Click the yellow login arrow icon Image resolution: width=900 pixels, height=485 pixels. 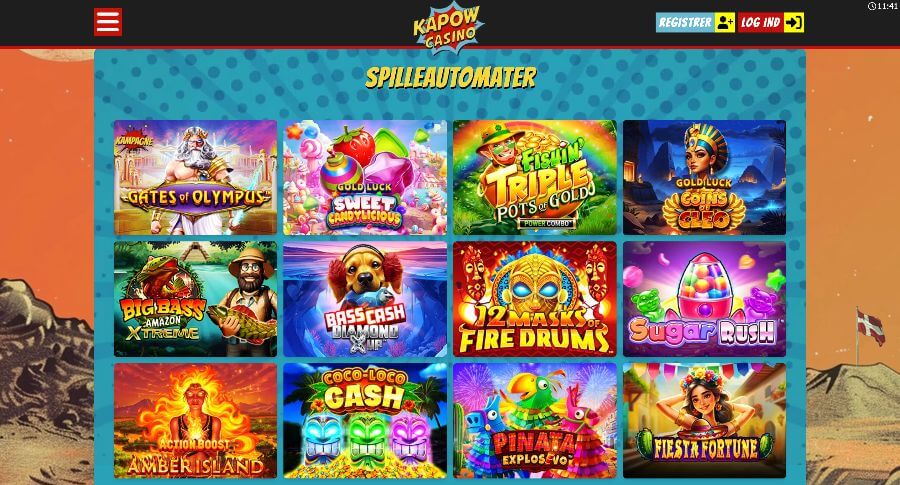(x=794, y=22)
